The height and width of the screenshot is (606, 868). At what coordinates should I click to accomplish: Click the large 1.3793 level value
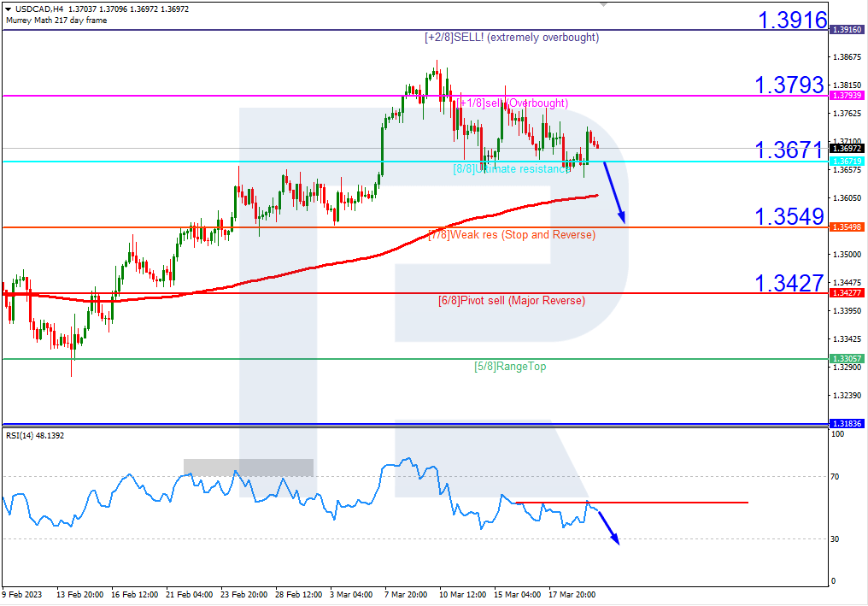[789, 85]
